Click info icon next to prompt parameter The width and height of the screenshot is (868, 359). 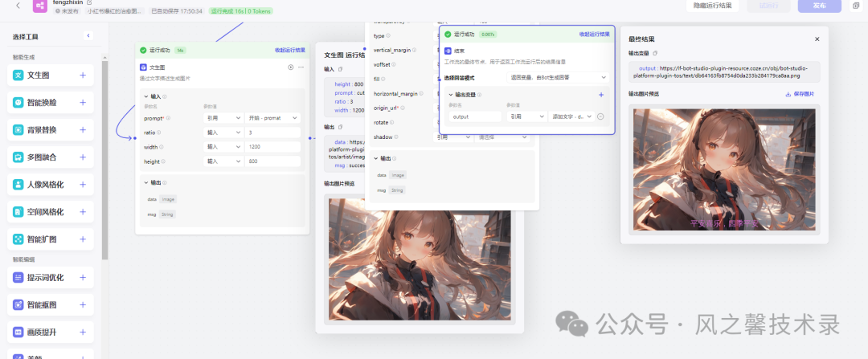click(x=168, y=118)
